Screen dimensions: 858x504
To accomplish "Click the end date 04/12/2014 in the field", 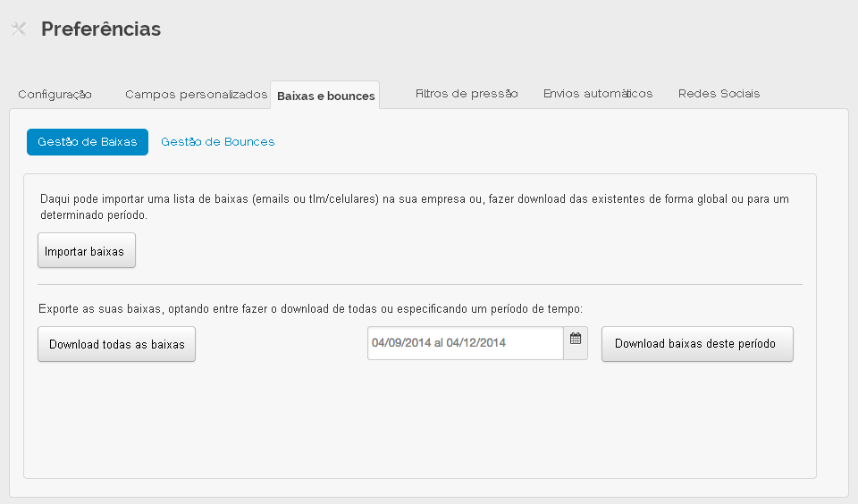I will 476,343.
